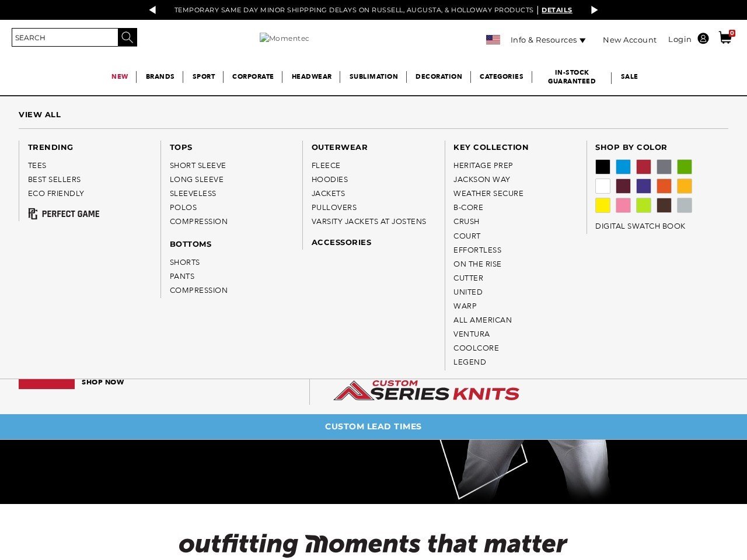Viewport: 747px width, 560px height.
Task: Open DETAILS about shipping delays
Action: [556, 10]
